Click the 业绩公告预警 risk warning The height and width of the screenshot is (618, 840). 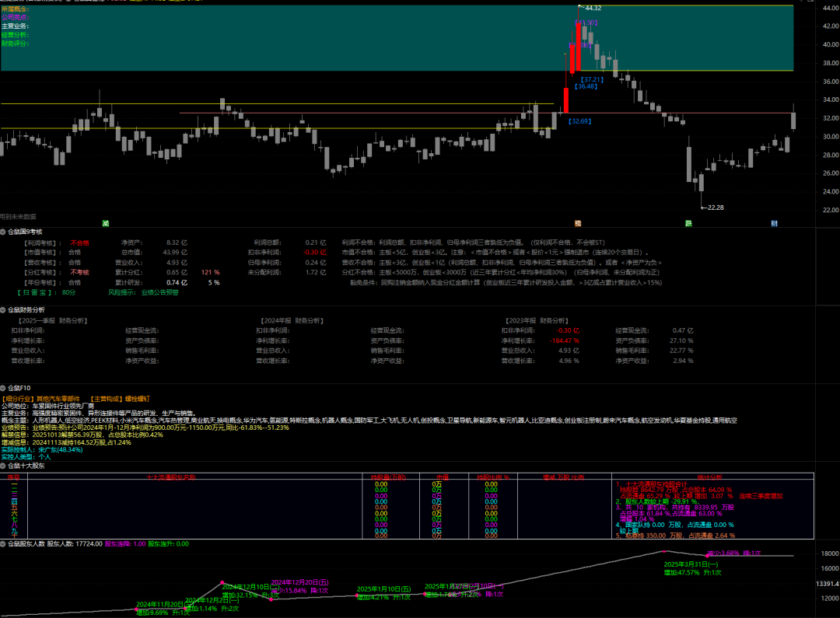[x=159, y=292]
